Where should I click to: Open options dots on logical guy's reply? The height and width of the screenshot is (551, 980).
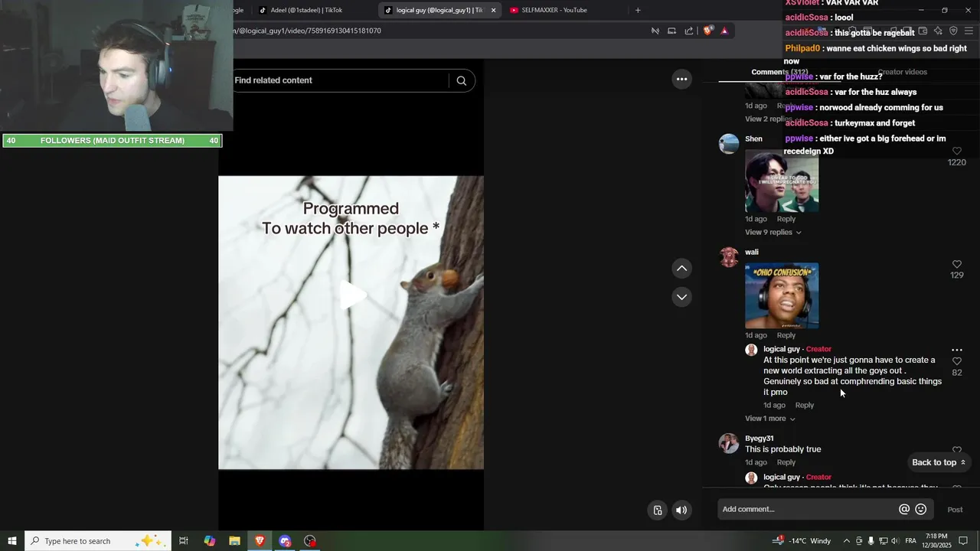956,350
